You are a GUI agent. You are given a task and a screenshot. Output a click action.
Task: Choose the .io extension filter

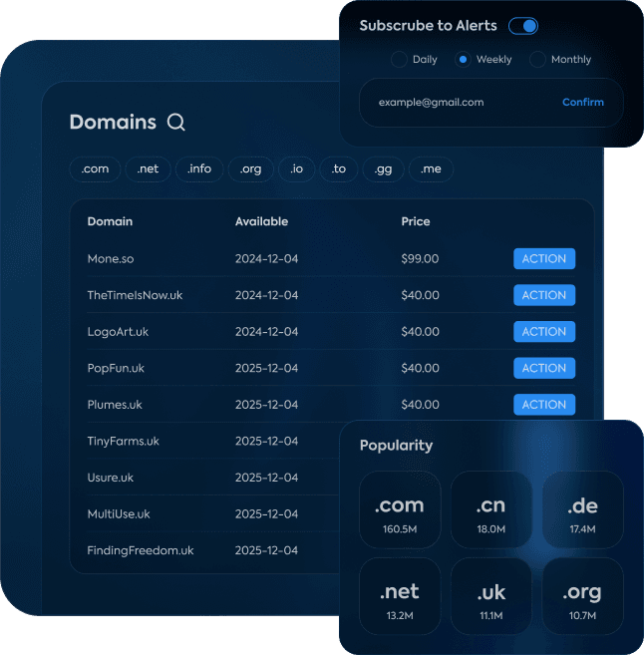(x=296, y=169)
